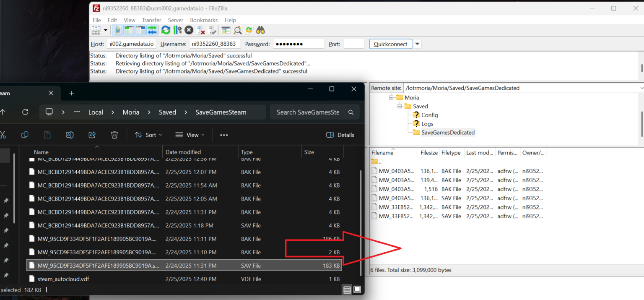Open the Server menu

coord(175,20)
